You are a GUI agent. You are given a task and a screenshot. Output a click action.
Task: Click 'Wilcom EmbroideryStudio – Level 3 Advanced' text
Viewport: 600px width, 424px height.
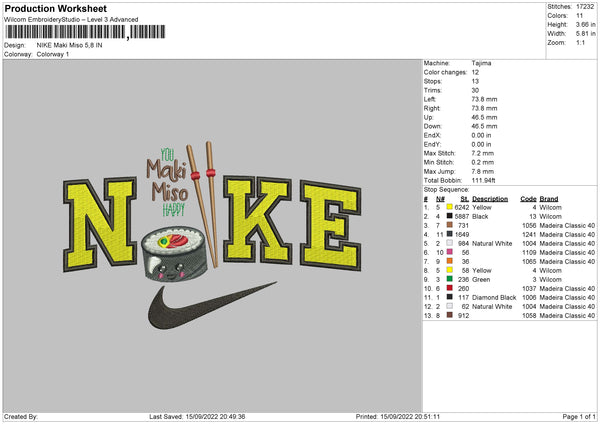(71, 20)
